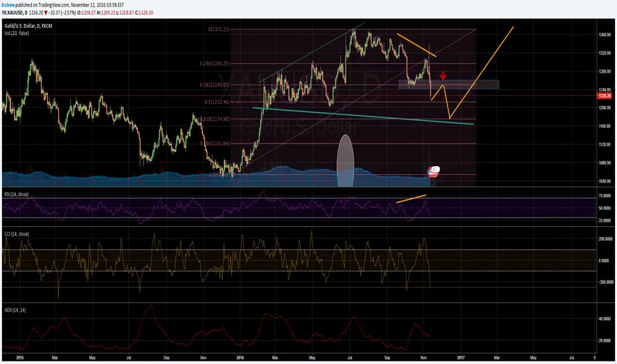Click the idea marker bubble showing 21
The width and height of the screenshot is (617, 364).
coord(434,169)
